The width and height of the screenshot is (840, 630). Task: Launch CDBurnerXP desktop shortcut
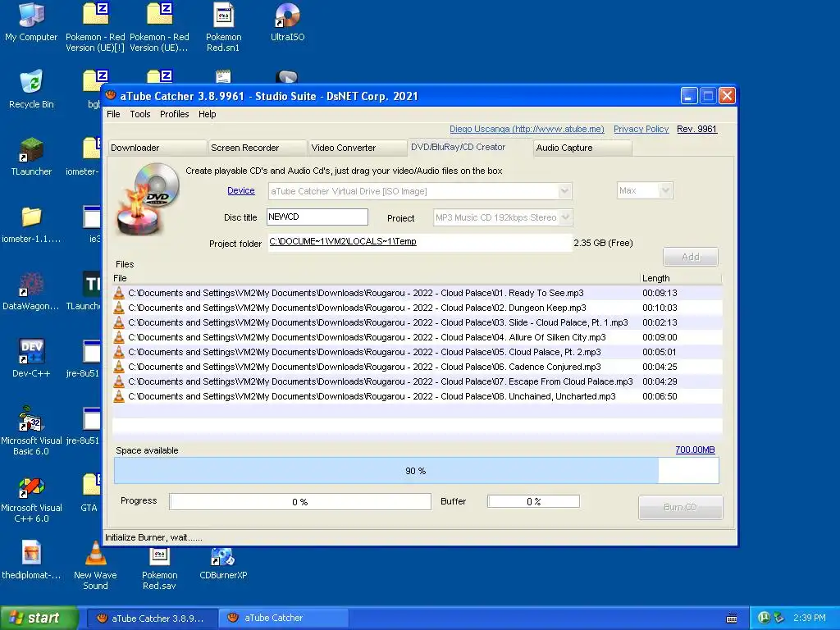click(x=223, y=561)
